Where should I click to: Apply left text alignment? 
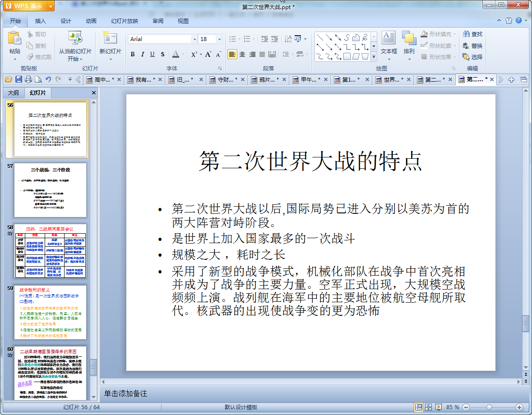[x=232, y=54]
